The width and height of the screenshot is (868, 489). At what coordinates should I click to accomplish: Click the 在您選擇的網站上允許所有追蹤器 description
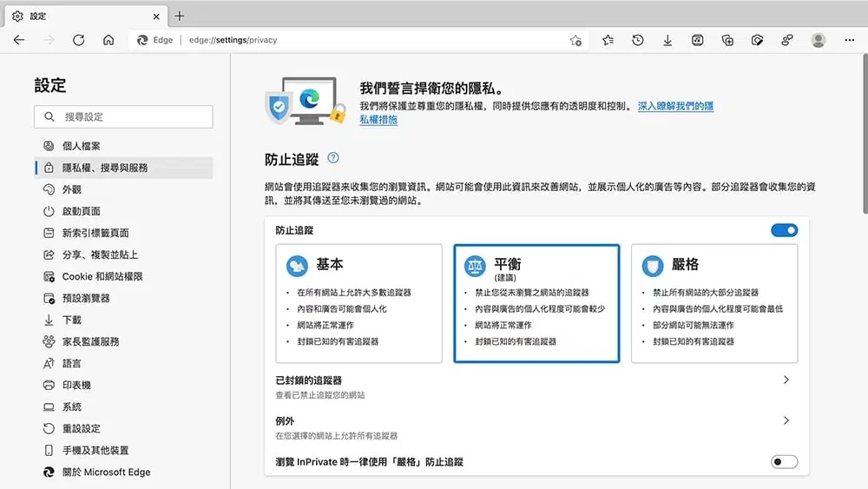337,436
